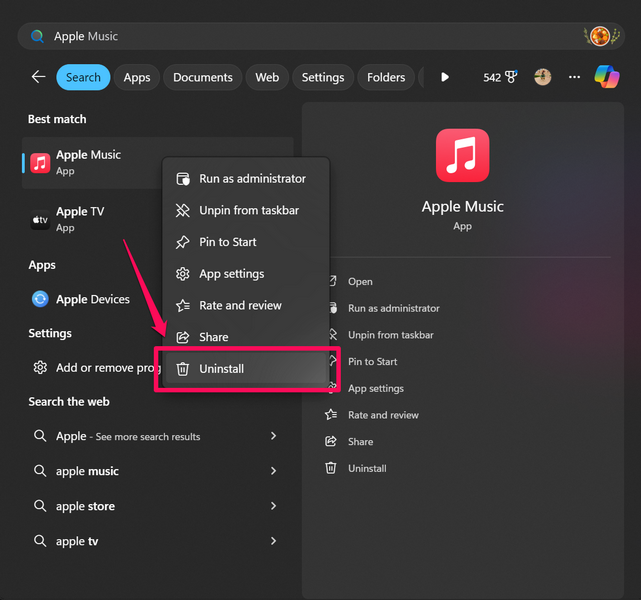Click the large Apple Music app icon
The image size is (641, 600).
[462, 155]
